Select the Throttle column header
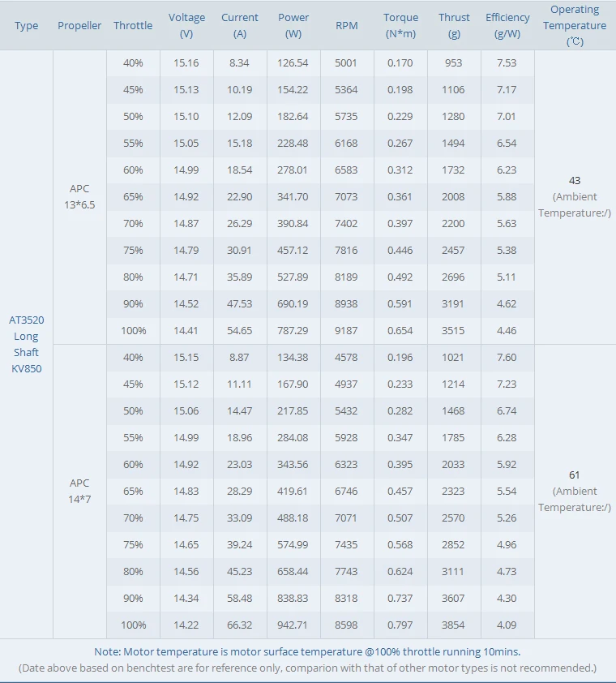616x683 pixels. coord(133,26)
